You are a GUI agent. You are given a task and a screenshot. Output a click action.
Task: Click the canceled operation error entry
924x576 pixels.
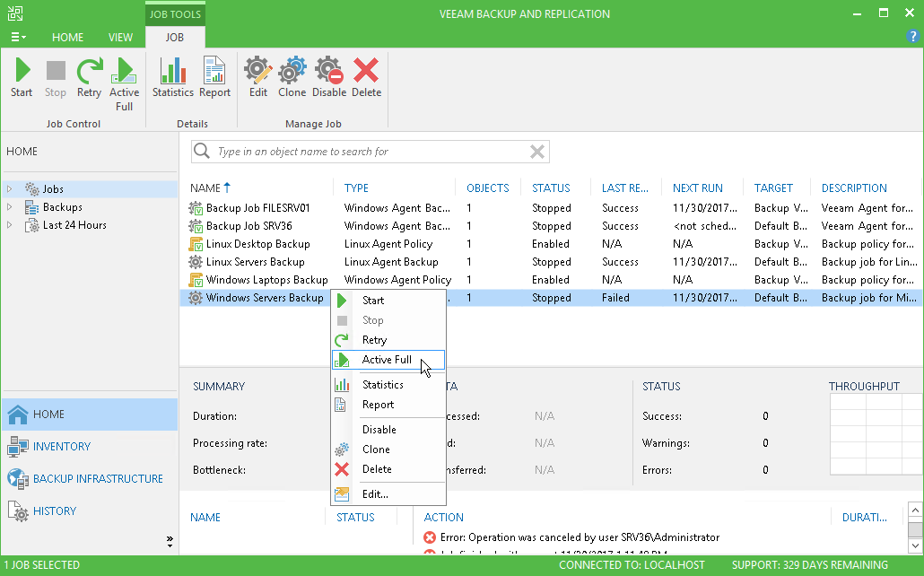tap(580, 537)
